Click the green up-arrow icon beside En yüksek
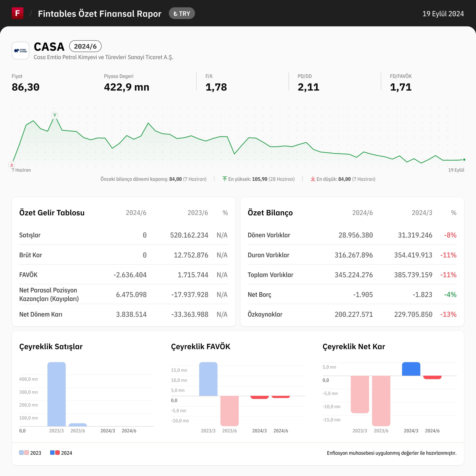This screenshot has width=476, height=476. (224, 179)
